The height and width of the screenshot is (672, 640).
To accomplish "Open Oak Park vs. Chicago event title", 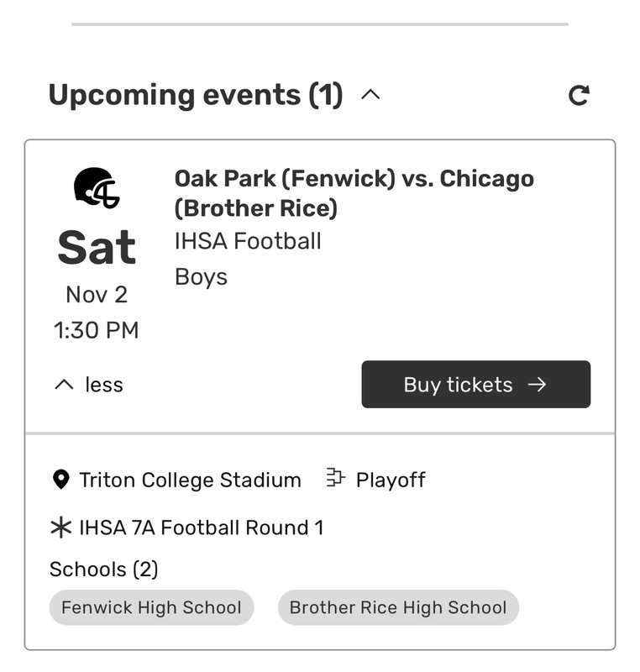I will [x=354, y=193].
